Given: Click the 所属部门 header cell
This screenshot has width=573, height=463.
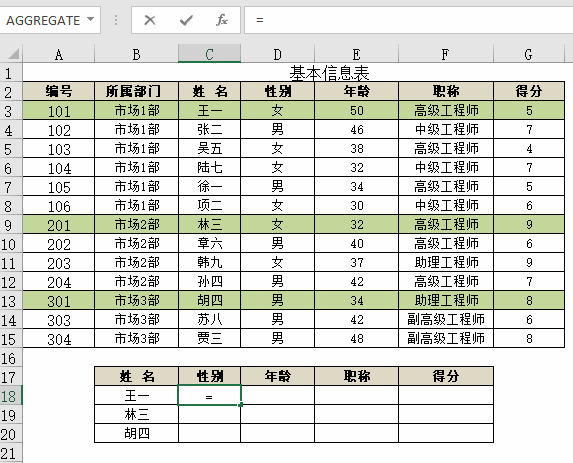Looking at the screenshot, I should (136, 91).
